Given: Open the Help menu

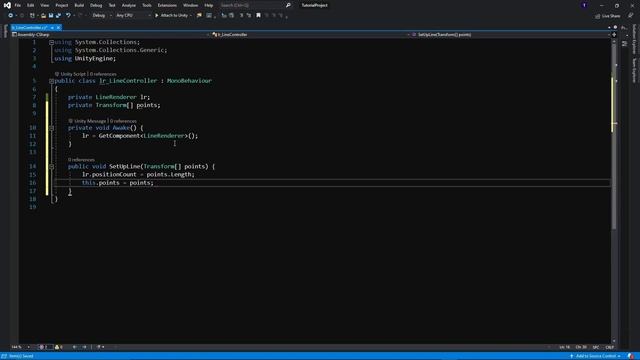Looking at the screenshot, I should (209, 5).
